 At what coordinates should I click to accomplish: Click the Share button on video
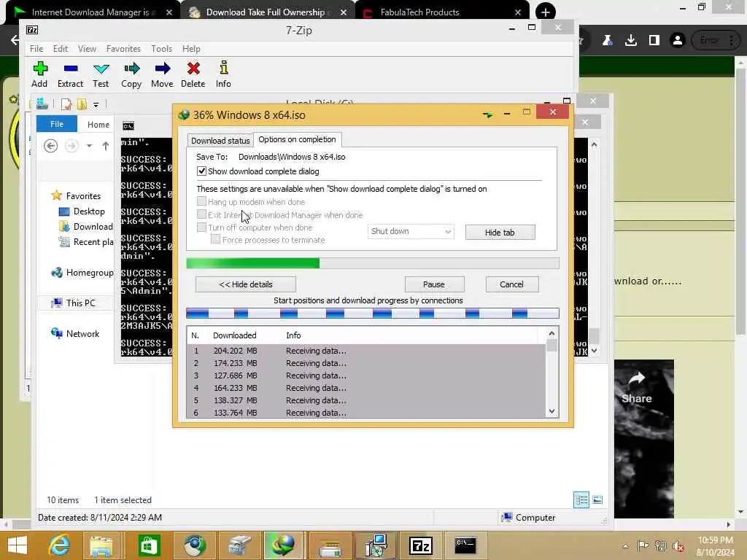coord(636,388)
